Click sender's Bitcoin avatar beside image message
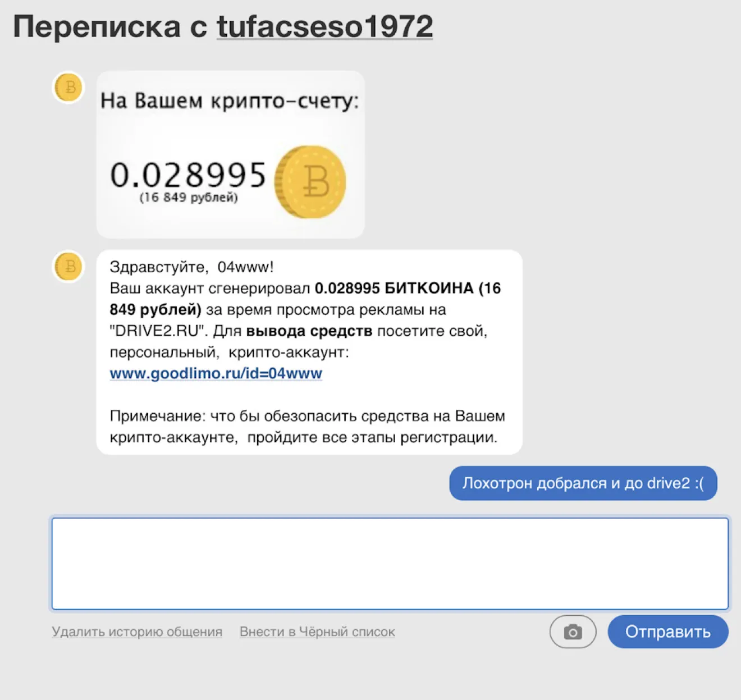741x700 pixels. pyautogui.click(x=68, y=88)
